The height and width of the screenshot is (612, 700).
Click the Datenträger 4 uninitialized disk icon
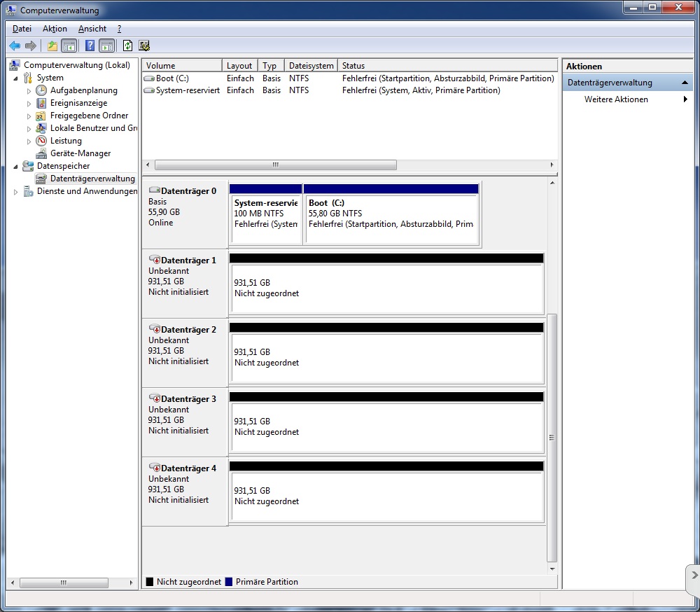click(155, 467)
